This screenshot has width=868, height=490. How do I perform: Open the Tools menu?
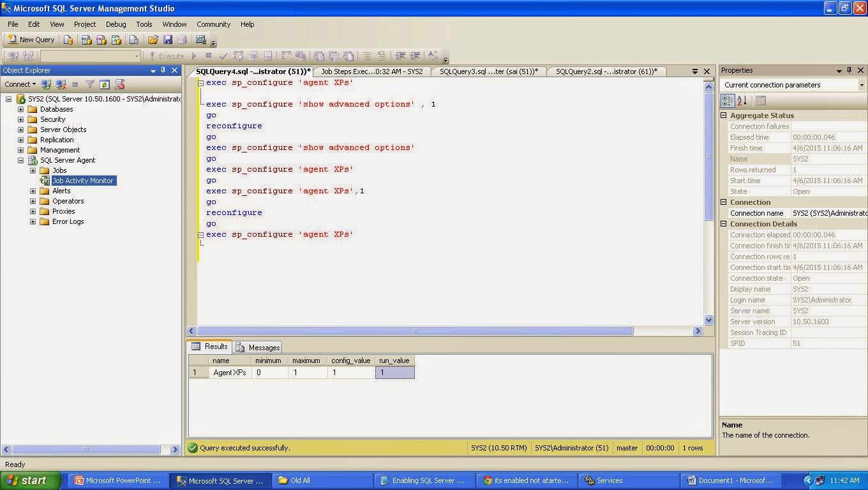tap(144, 24)
